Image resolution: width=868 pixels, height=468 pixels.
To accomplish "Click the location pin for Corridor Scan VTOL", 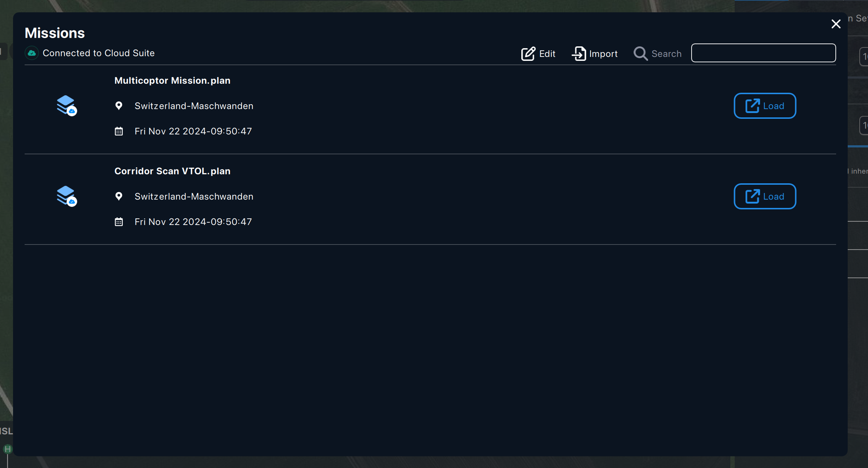I will click(x=119, y=196).
